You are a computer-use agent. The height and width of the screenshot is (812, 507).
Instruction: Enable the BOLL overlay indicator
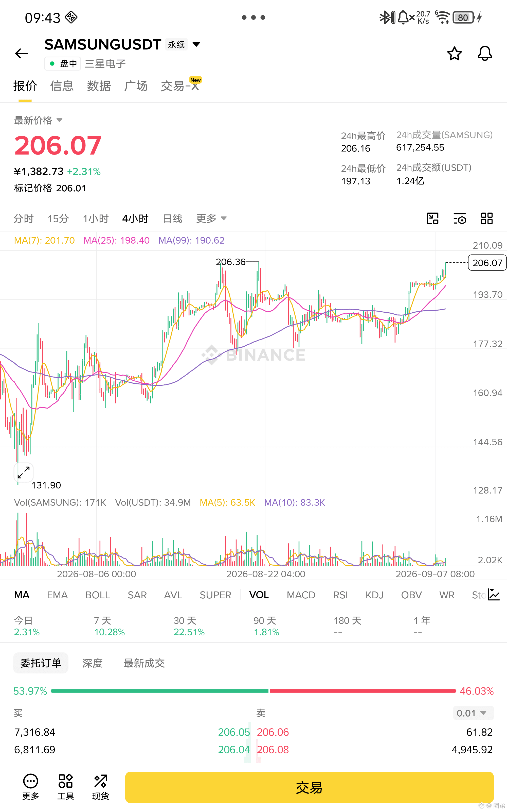(98, 595)
